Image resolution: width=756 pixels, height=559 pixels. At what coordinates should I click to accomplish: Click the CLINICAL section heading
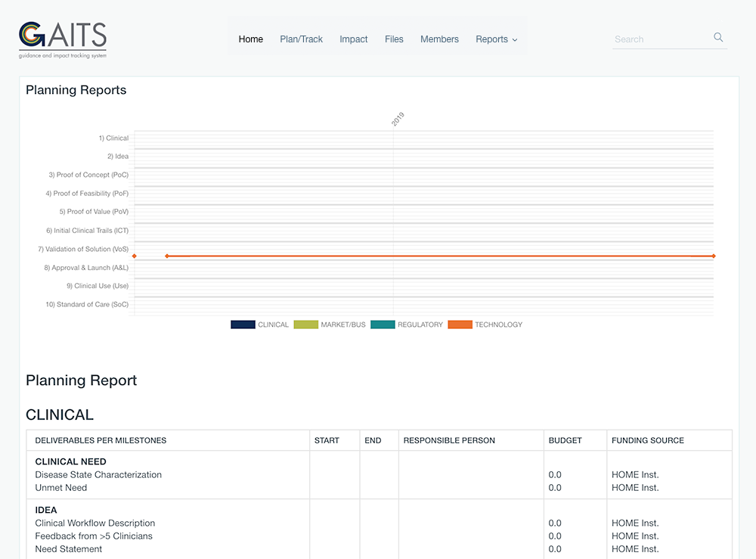pyautogui.click(x=60, y=415)
